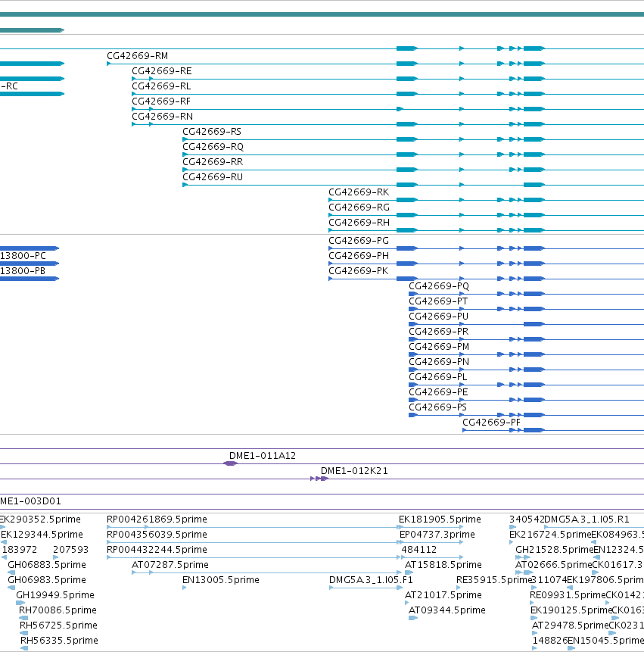Viewport: 644px width, 652px height.
Task: Select EST RP004432244.5prime
Action: click(157, 550)
